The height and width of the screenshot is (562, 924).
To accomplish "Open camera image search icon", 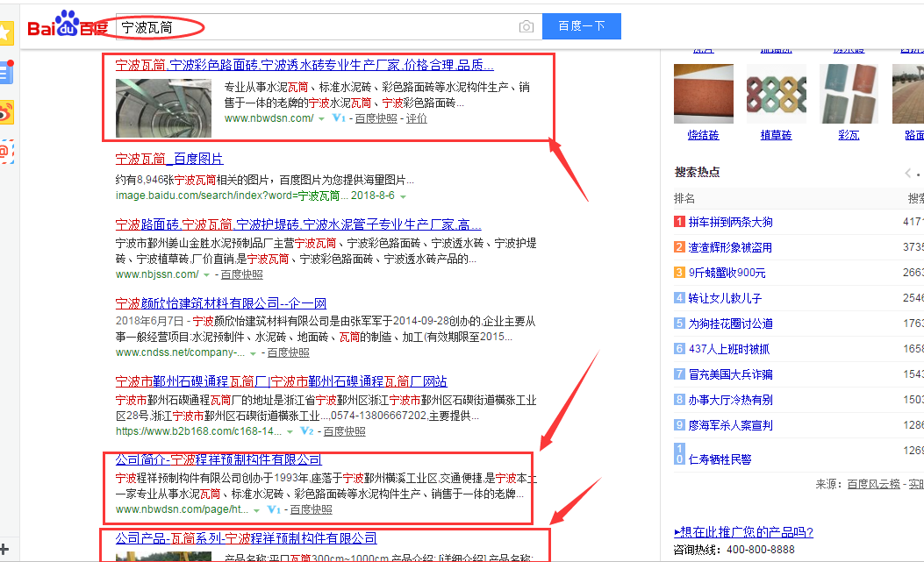I will [x=526, y=26].
